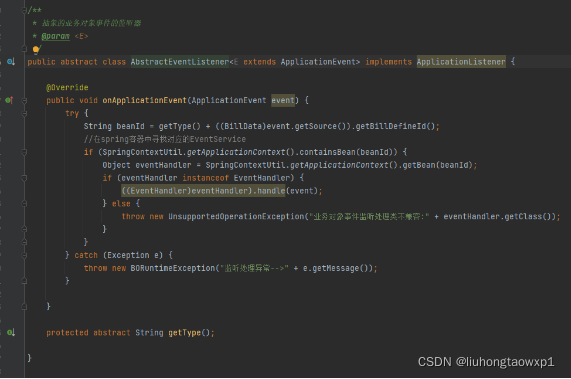Click the AbstractEventListener class name

coord(180,62)
